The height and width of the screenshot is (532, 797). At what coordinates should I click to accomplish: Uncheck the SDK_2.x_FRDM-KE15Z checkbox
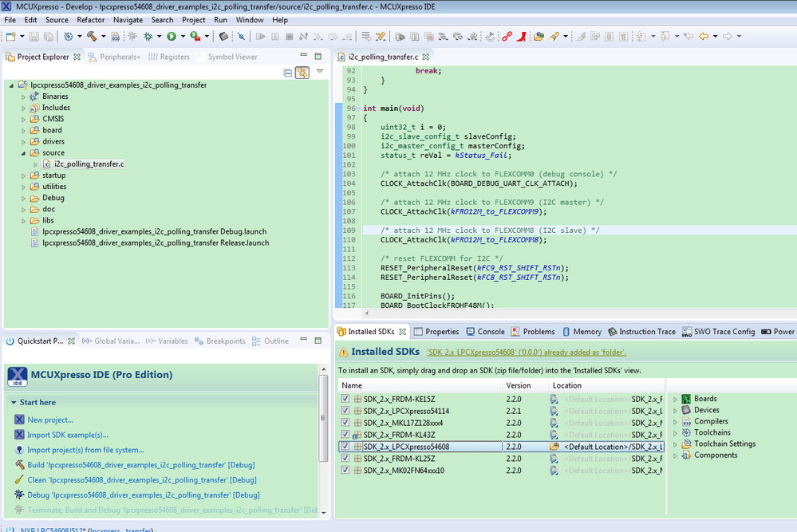[345, 399]
